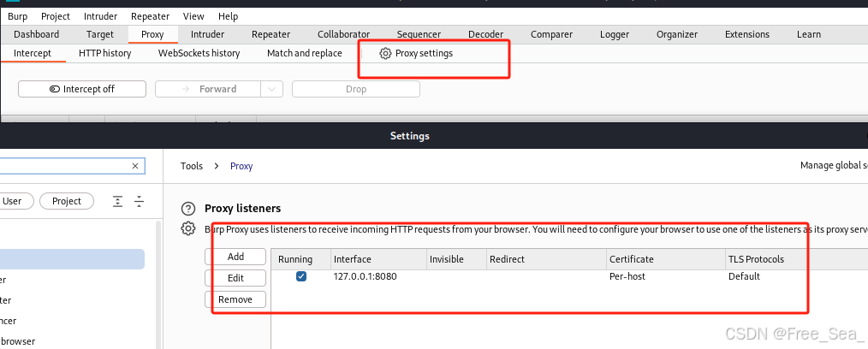Sort listeners by Invisible column header
The image size is (868, 349).
point(455,259)
